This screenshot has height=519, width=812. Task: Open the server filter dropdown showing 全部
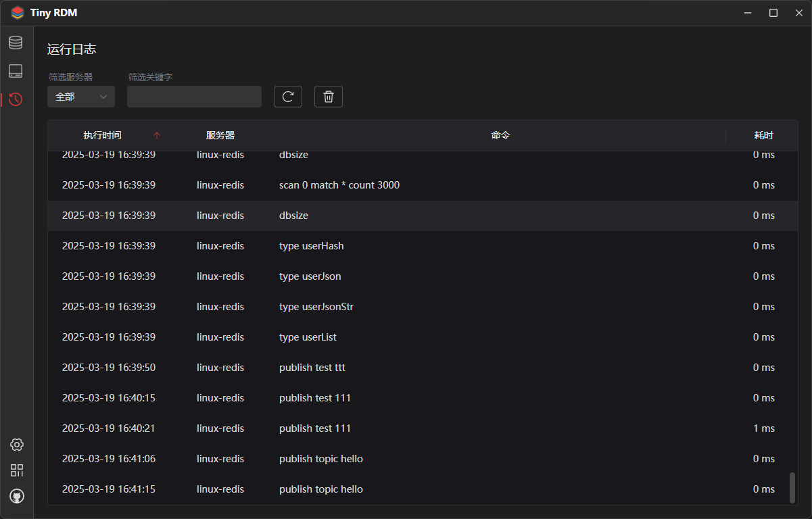[81, 97]
